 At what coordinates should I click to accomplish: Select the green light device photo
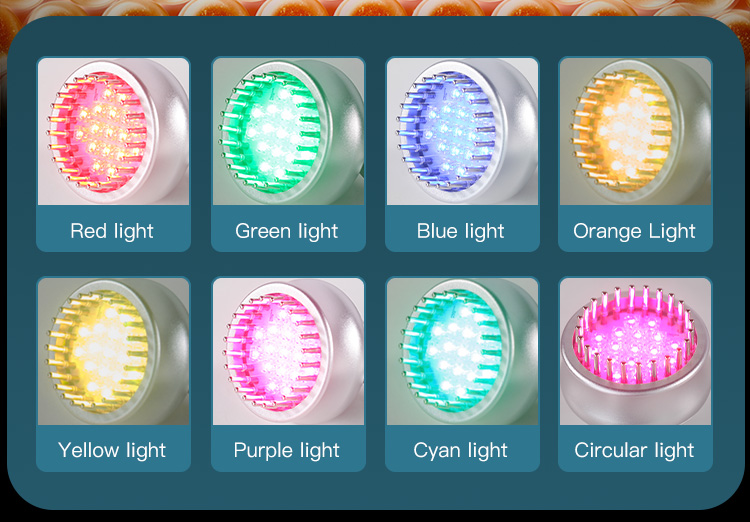click(x=288, y=132)
